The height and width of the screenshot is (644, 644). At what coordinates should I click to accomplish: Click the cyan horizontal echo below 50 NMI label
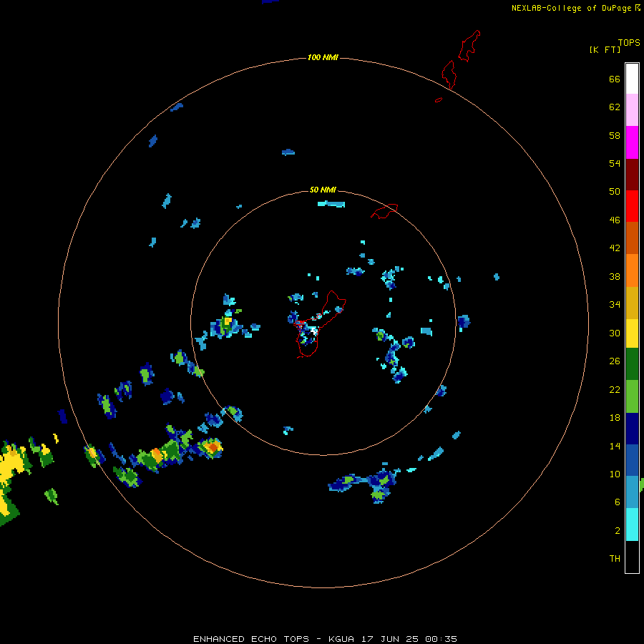[331, 204]
